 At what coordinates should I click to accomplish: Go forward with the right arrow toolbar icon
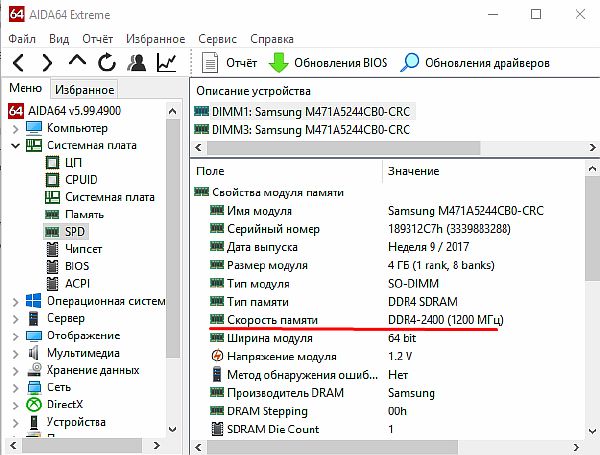47,62
